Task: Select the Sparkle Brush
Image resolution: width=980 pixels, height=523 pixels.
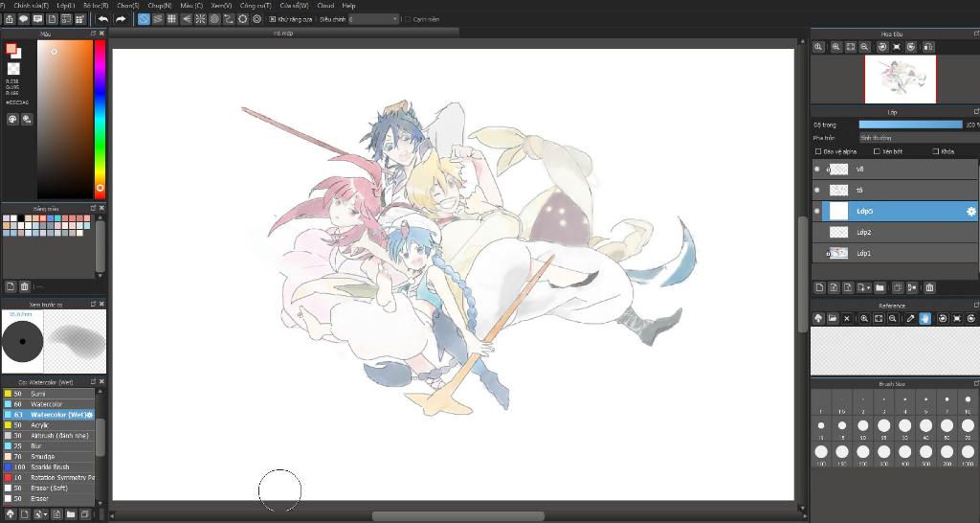Action: [x=48, y=466]
